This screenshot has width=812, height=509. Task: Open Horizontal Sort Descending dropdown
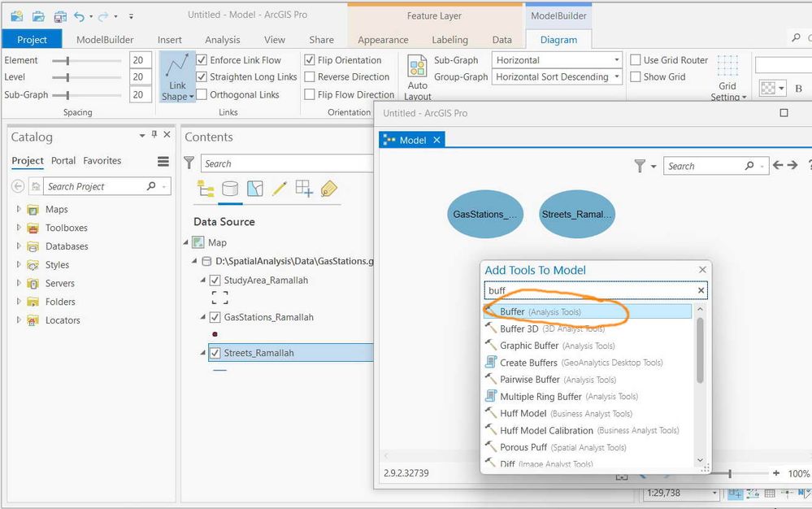point(557,76)
